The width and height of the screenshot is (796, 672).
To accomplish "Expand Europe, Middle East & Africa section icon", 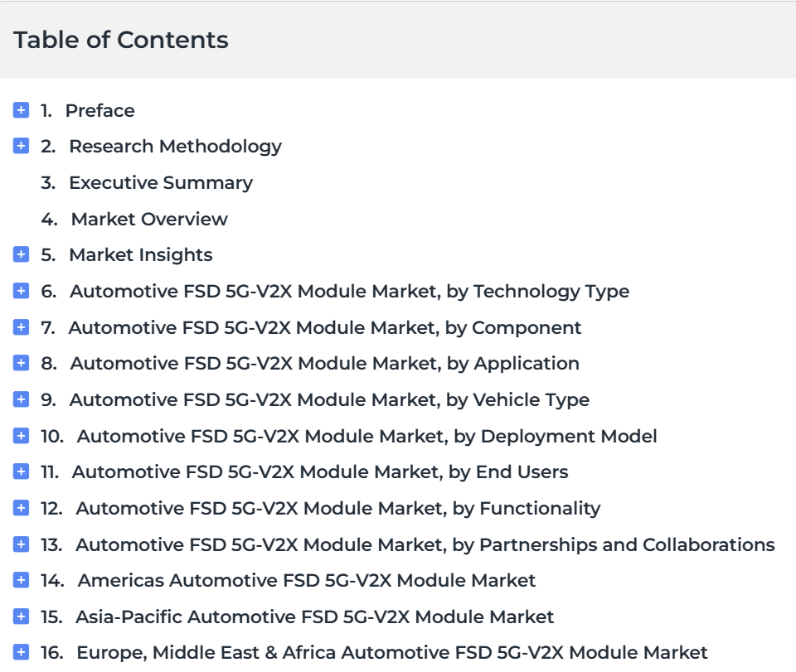I will (21, 652).
